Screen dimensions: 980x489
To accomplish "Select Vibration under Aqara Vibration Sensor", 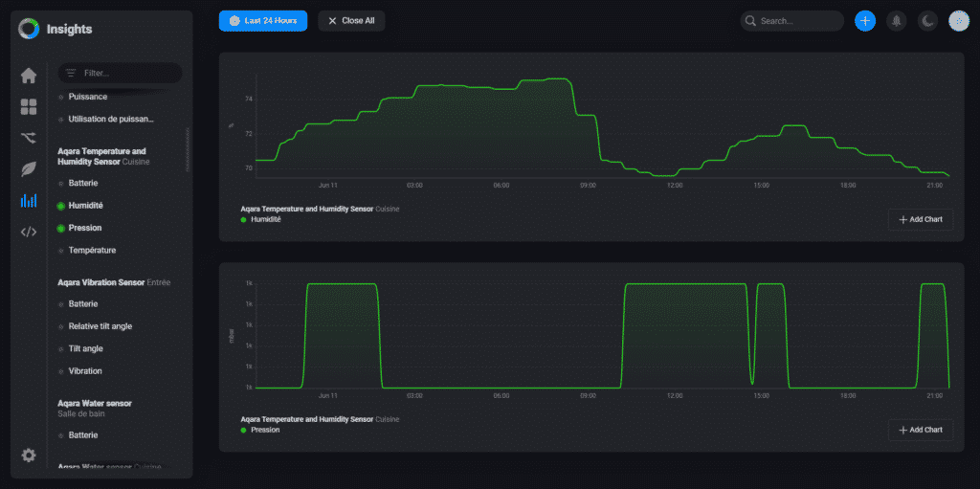I will pyautogui.click(x=85, y=370).
